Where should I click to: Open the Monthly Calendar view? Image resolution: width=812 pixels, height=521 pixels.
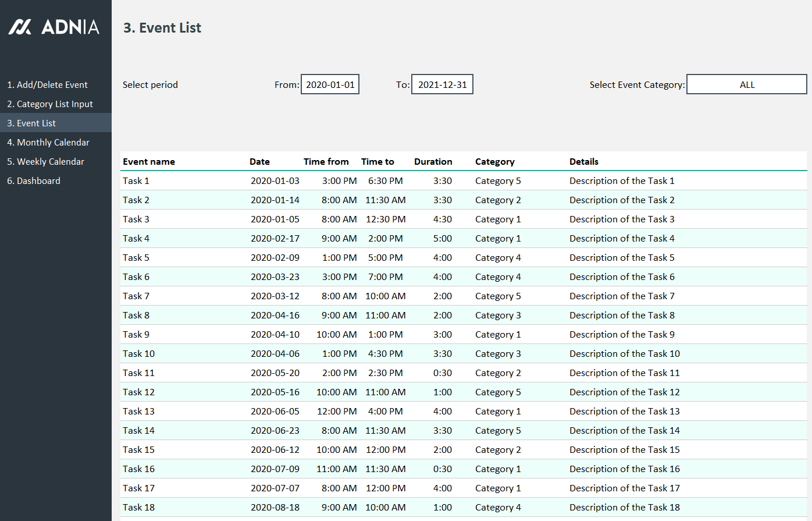tap(48, 142)
